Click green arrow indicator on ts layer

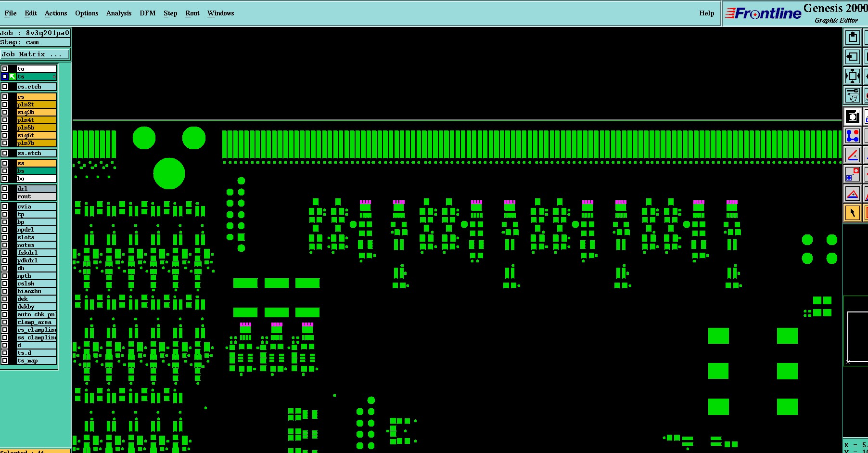tap(13, 77)
